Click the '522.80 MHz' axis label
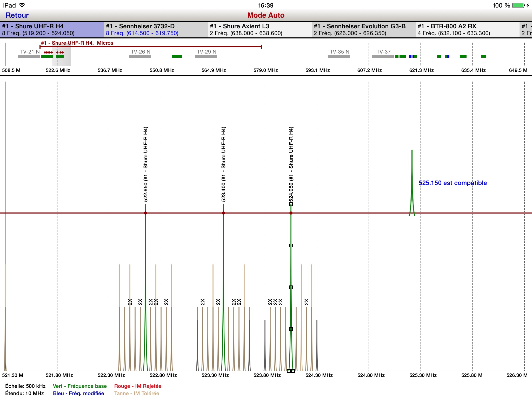 pyautogui.click(x=163, y=375)
